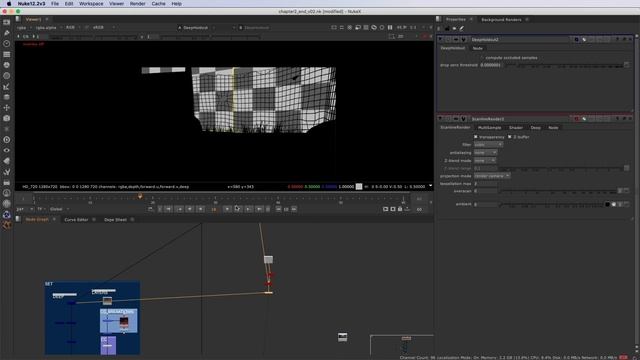Open the rgba channel layer dropdown
This screenshot has width=640, height=360.
24,28
